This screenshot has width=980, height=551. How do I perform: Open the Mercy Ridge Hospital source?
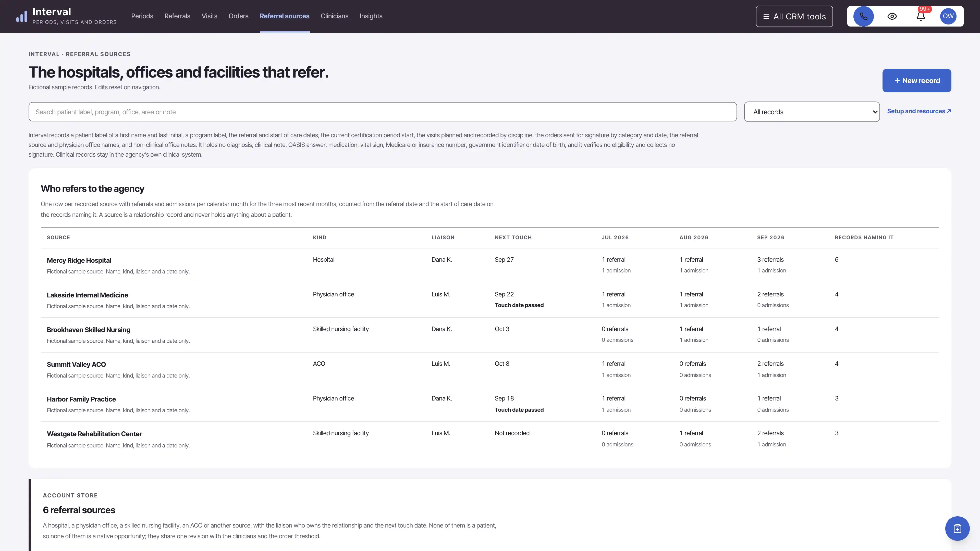pyautogui.click(x=79, y=260)
